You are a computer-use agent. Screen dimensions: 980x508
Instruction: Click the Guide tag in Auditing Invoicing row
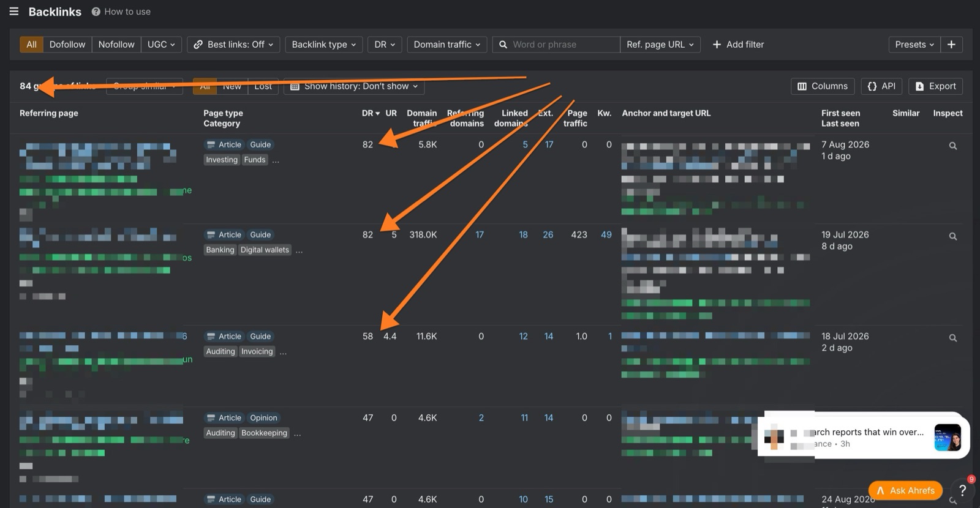(x=260, y=336)
